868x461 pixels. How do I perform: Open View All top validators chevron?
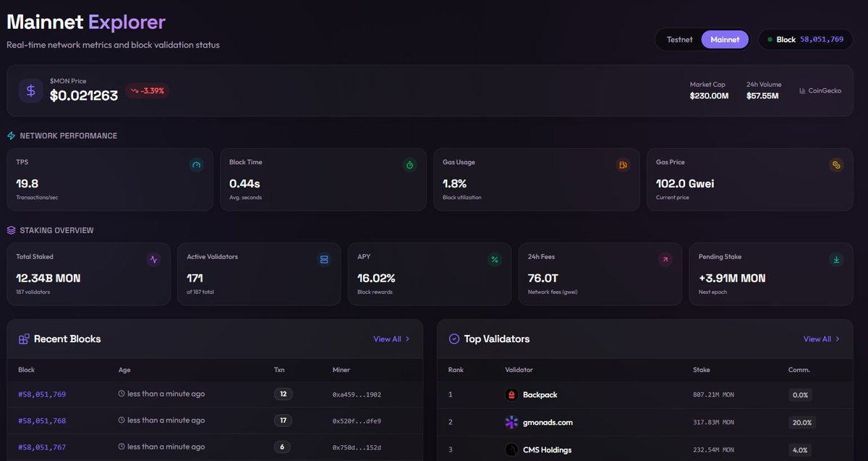(x=838, y=339)
